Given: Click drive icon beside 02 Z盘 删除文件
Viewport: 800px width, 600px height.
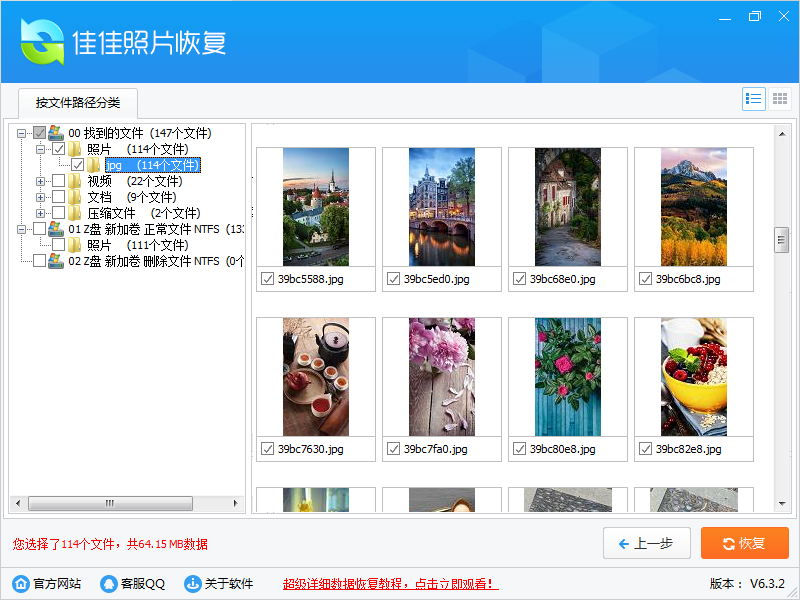Looking at the screenshot, I should (x=56, y=261).
